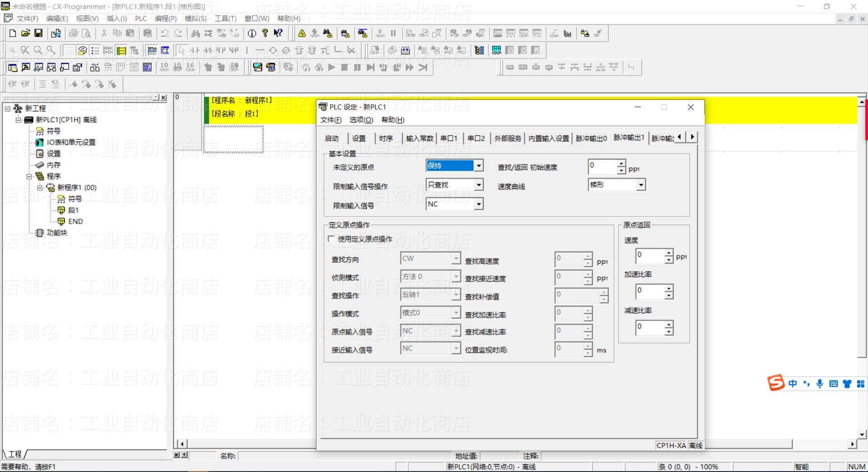Viewport: 868px width, 472px height.
Task: Toggle the grid display icon
Action: [69, 50]
